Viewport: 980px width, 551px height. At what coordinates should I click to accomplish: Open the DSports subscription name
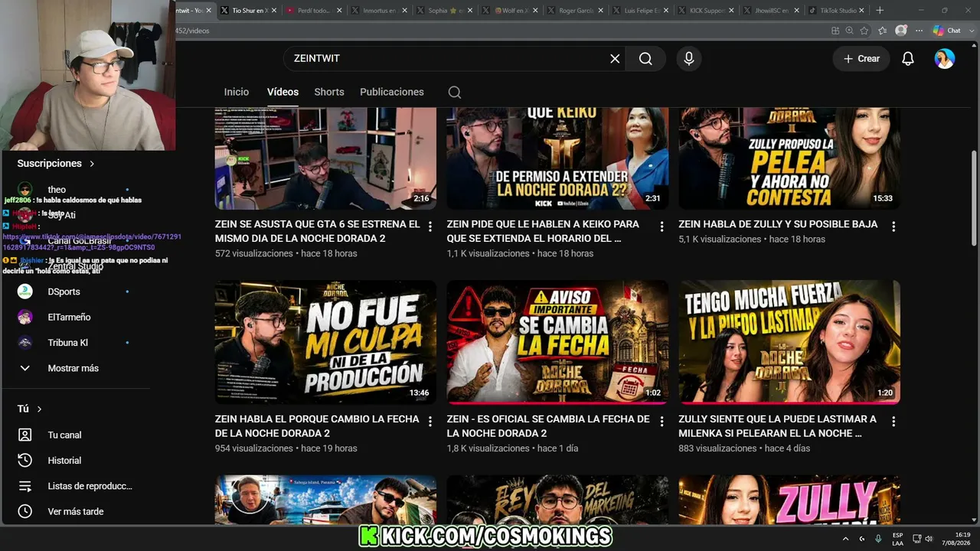[x=64, y=292]
